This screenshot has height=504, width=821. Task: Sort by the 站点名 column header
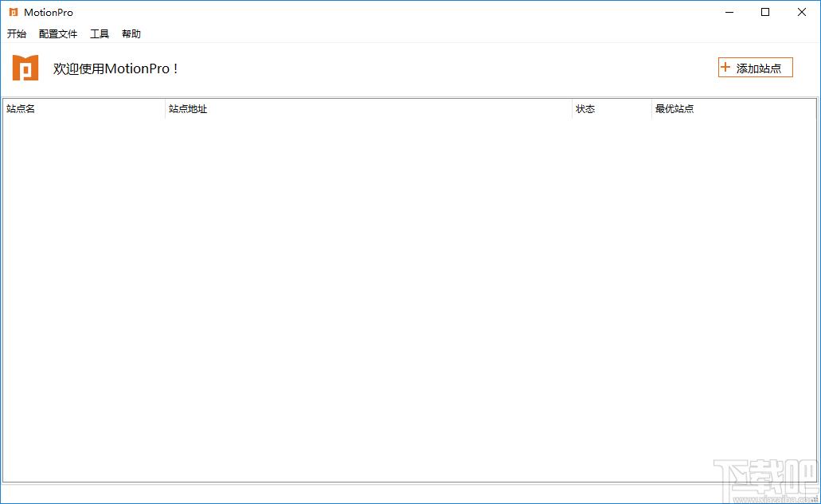coord(84,109)
